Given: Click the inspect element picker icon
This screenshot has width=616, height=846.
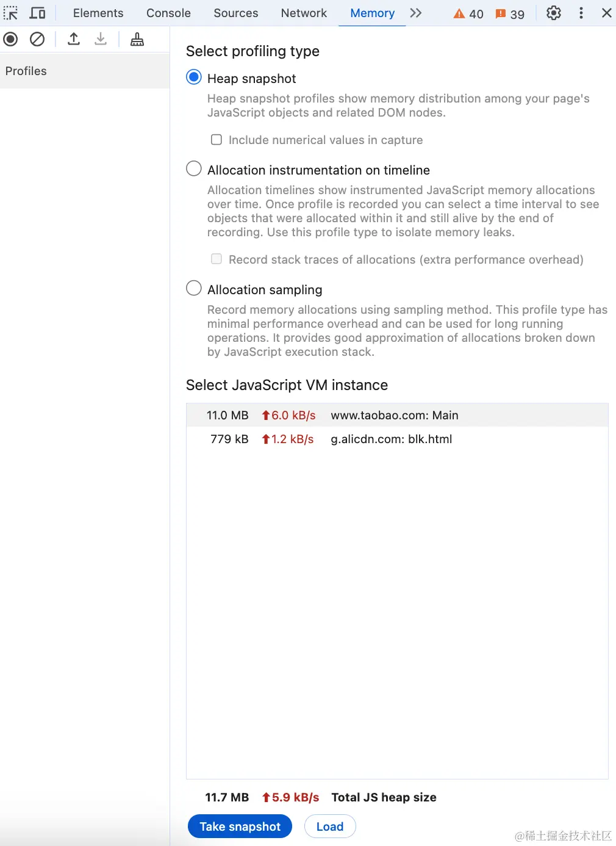Looking at the screenshot, I should [11, 13].
